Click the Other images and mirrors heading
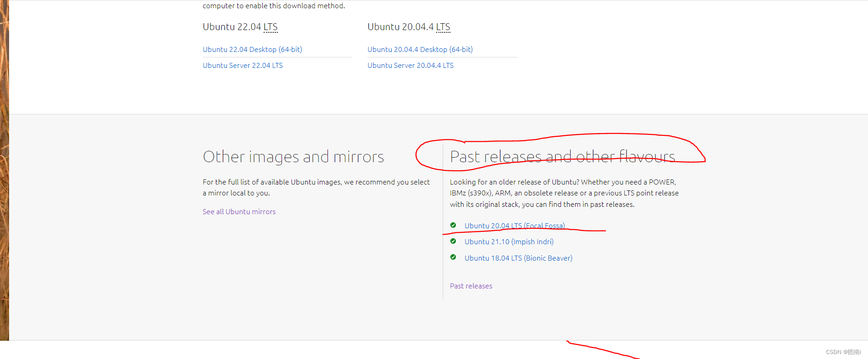Viewport: 868px width, 359px height. tap(293, 157)
